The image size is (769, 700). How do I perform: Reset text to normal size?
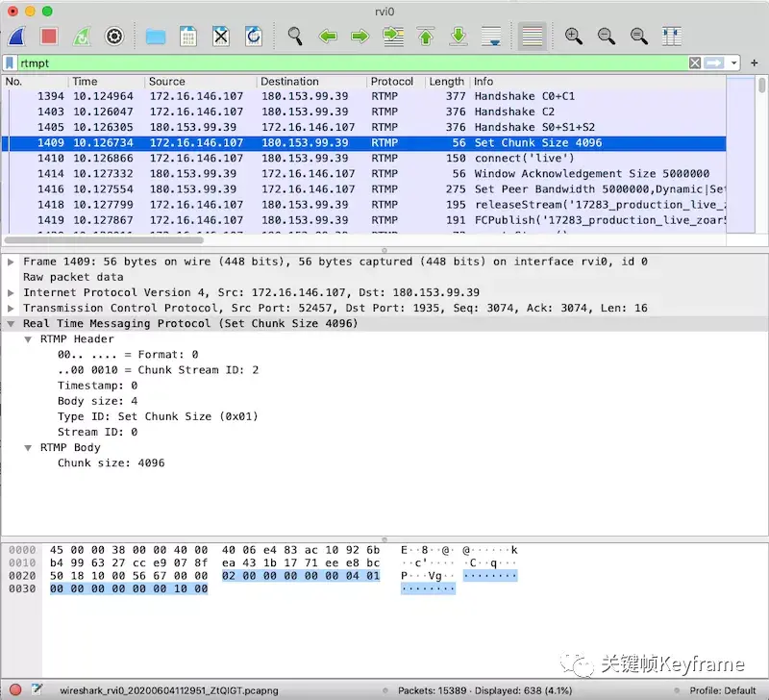click(x=638, y=37)
